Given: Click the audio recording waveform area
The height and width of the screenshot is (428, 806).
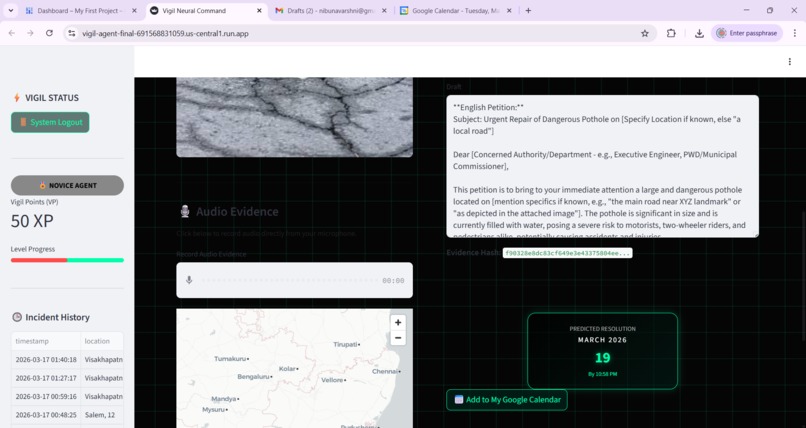Looking at the screenshot, I should (289, 281).
